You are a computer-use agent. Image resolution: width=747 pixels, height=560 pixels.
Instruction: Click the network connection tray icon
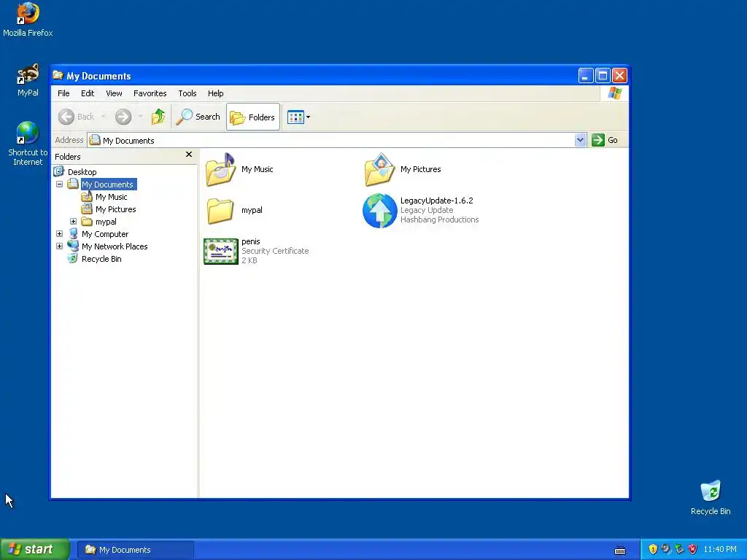click(x=679, y=549)
